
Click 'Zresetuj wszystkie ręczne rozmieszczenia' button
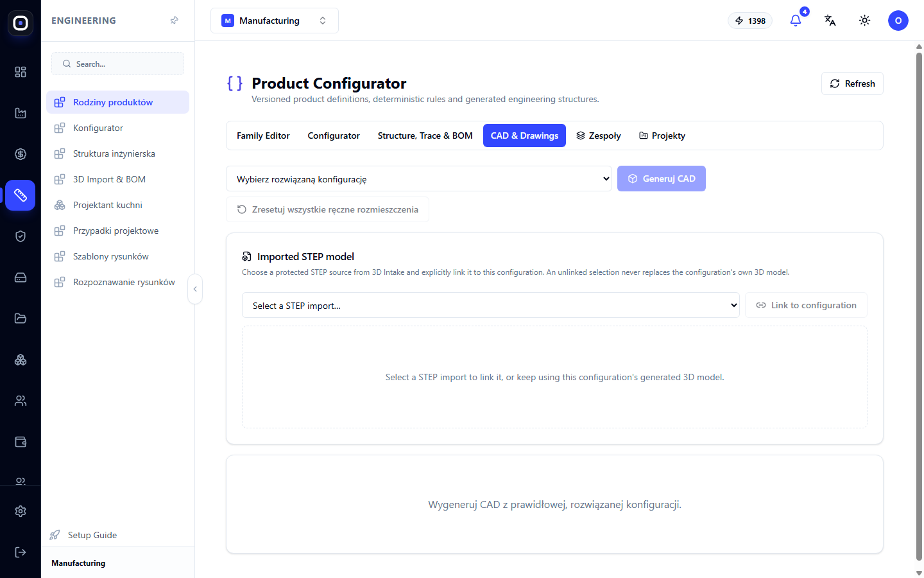[x=327, y=209]
